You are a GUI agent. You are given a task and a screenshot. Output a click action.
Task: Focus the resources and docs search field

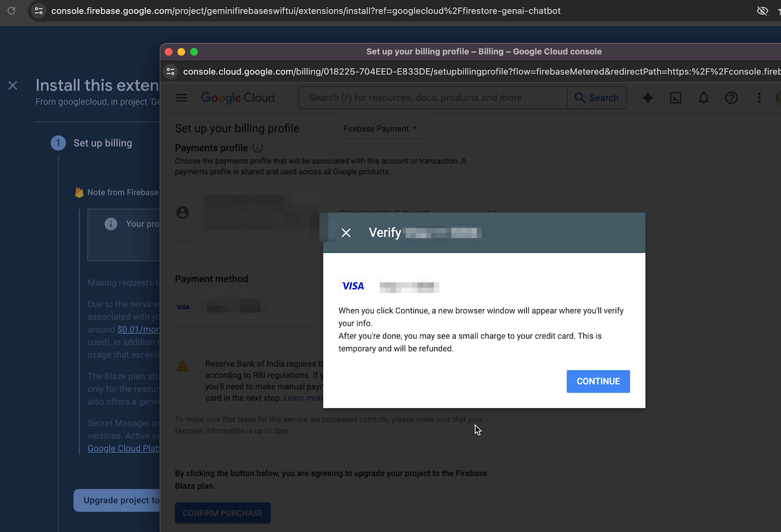click(432, 98)
